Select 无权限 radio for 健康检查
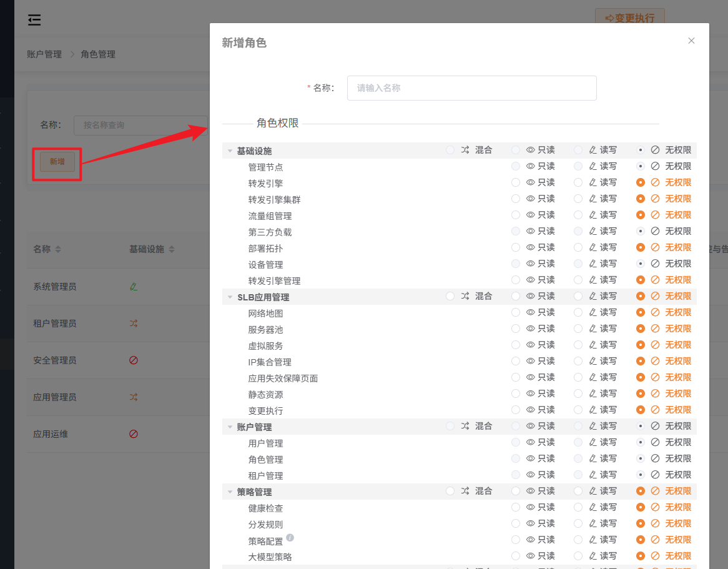This screenshot has width=728, height=569. [641, 507]
